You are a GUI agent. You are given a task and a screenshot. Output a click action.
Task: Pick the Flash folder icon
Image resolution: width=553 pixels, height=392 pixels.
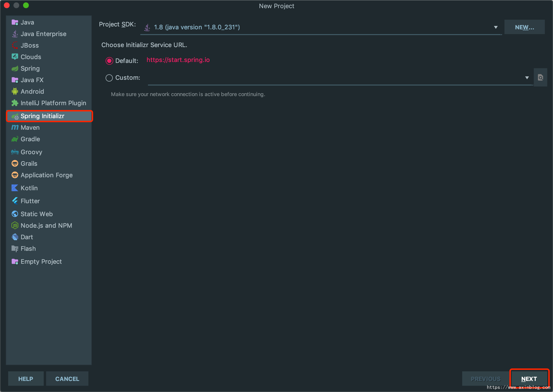(15, 249)
